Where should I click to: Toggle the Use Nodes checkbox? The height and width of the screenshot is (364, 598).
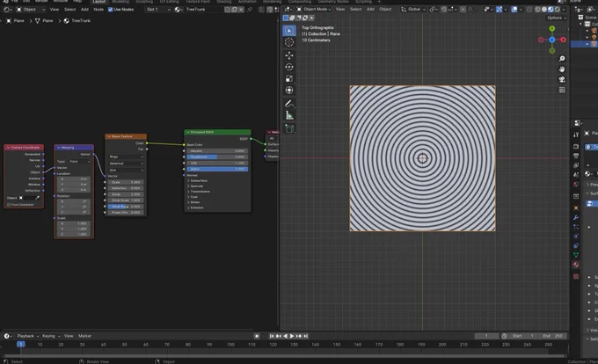click(x=110, y=10)
